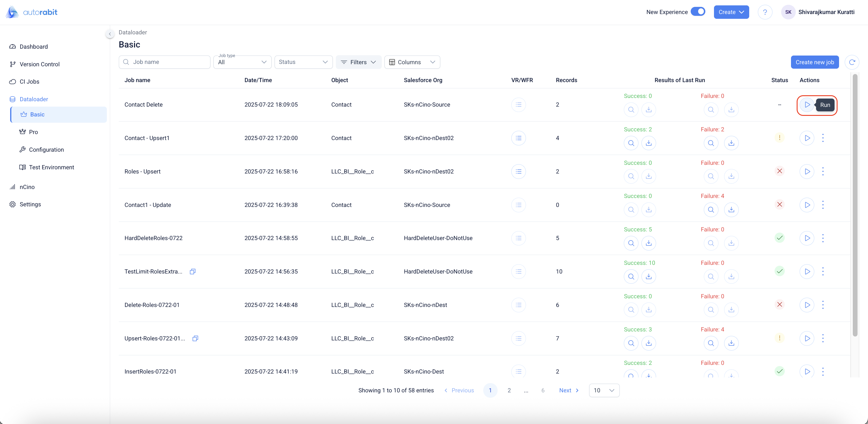Expand the Status filter dropdown
The height and width of the screenshot is (424, 868).
(303, 62)
